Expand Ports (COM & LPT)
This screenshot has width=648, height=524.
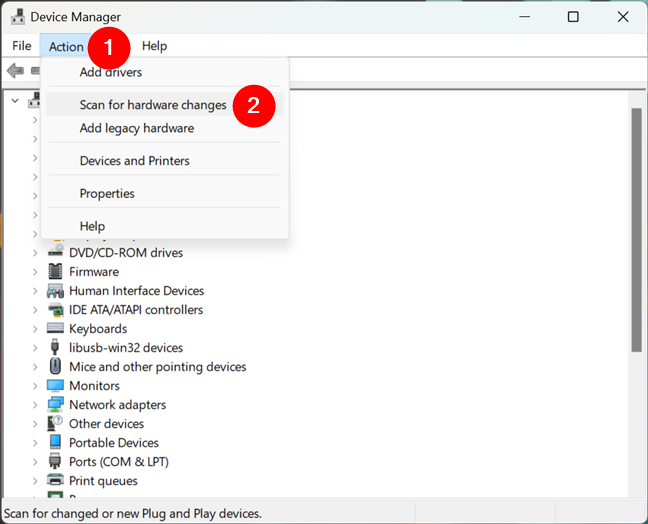(35, 462)
